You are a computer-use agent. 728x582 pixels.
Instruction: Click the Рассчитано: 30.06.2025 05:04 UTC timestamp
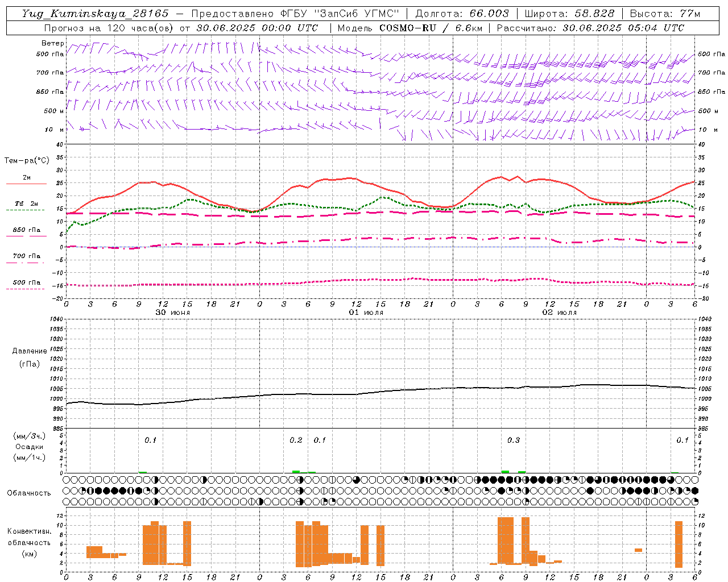(x=590, y=28)
